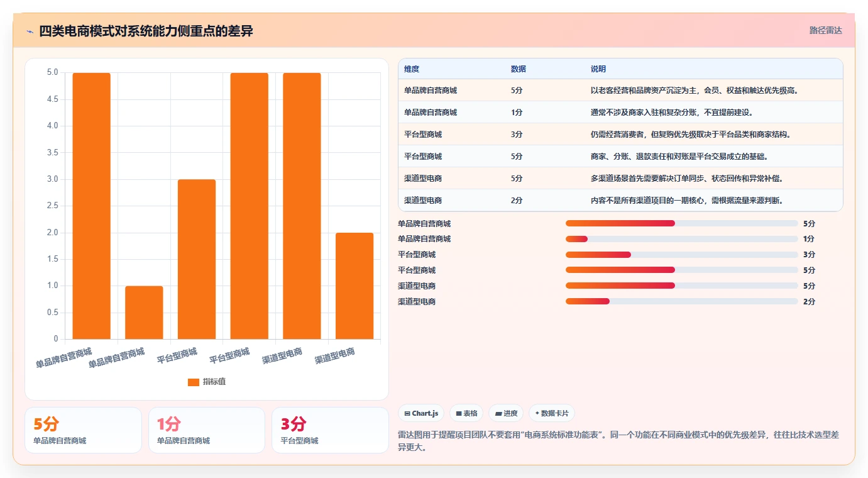Screen dimensions: 868x478
Task: Select the row describing 通常不涉及商家入驻和复杂分账
Action: point(620,113)
